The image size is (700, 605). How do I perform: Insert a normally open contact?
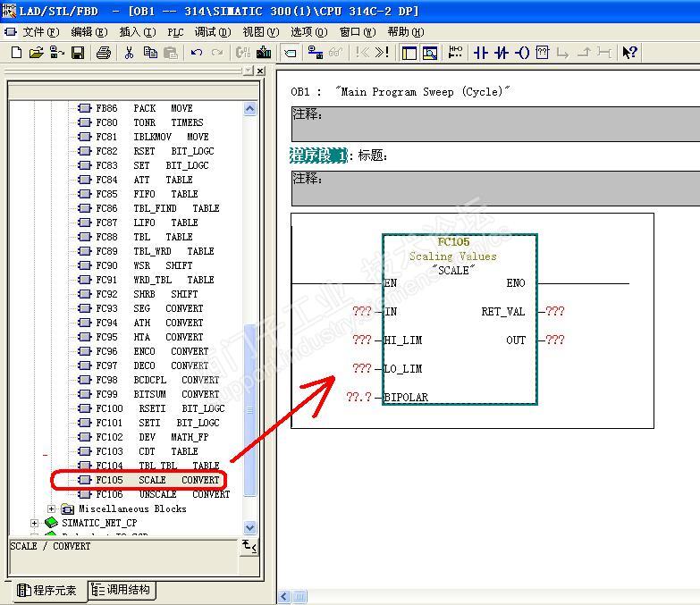tap(480, 53)
